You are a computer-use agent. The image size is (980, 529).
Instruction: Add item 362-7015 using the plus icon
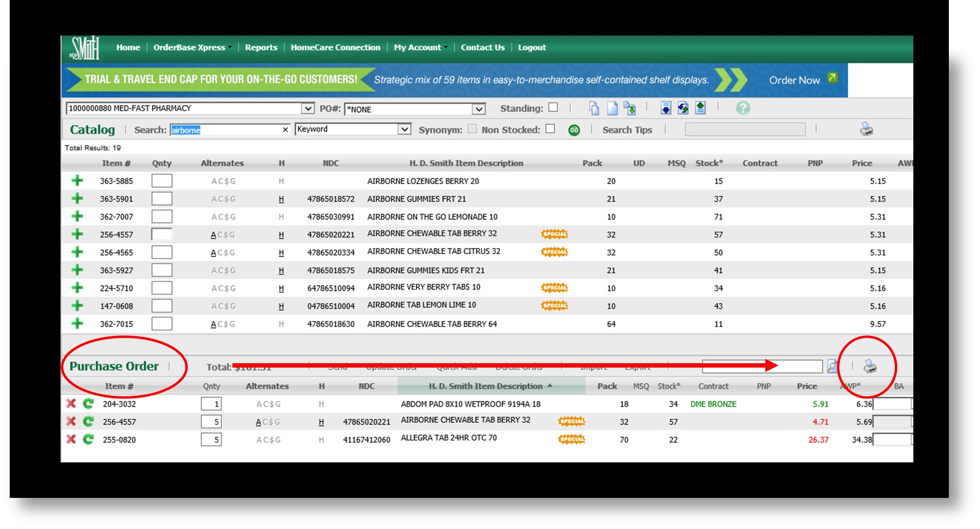click(x=77, y=324)
